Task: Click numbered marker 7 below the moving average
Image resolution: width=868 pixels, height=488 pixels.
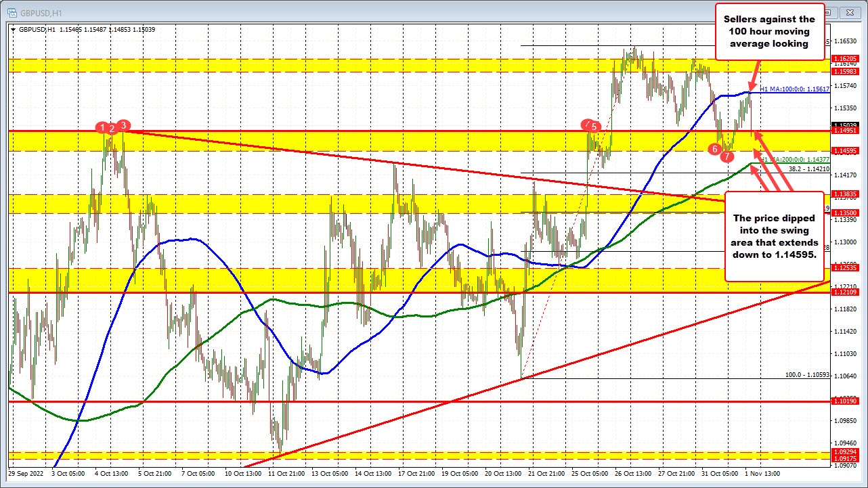Action: (727, 156)
